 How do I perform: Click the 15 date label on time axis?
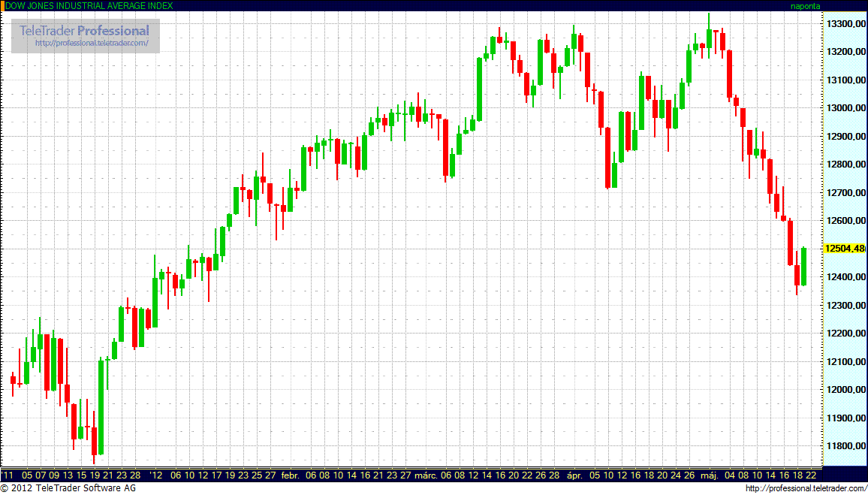(x=81, y=475)
